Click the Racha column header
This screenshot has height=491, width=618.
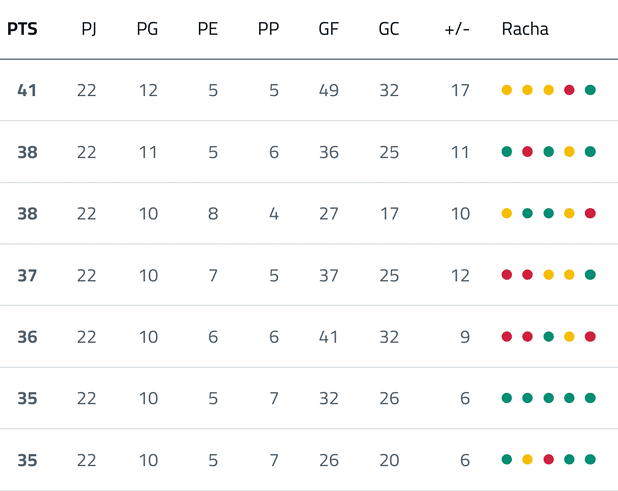pyautogui.click(x=525, y=29)
